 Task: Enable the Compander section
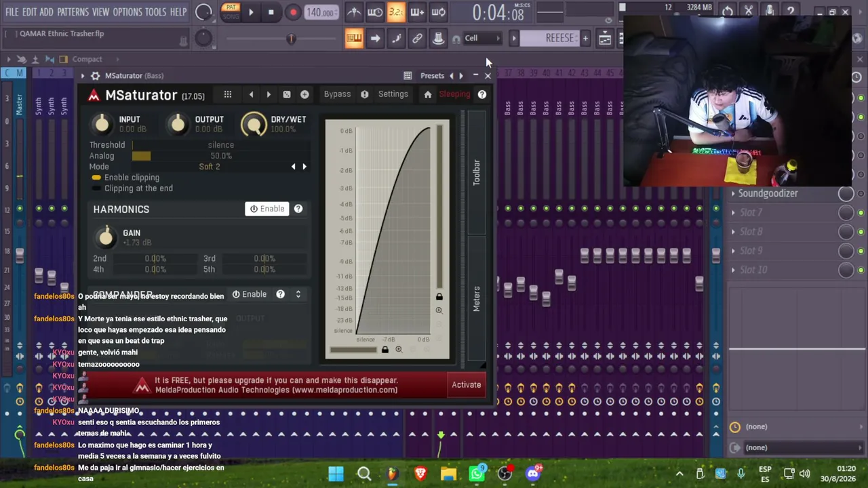[x=249, y=294]
